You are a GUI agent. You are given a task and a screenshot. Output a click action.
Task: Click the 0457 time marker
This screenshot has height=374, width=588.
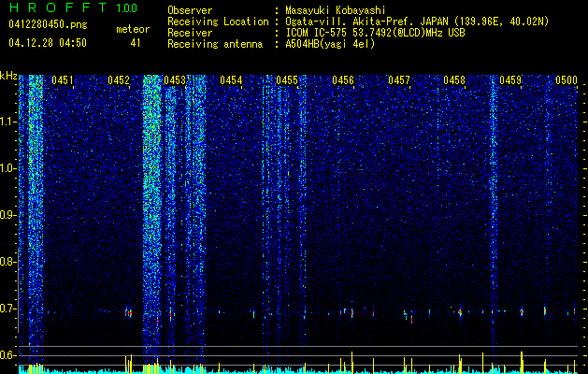[399, 80]
